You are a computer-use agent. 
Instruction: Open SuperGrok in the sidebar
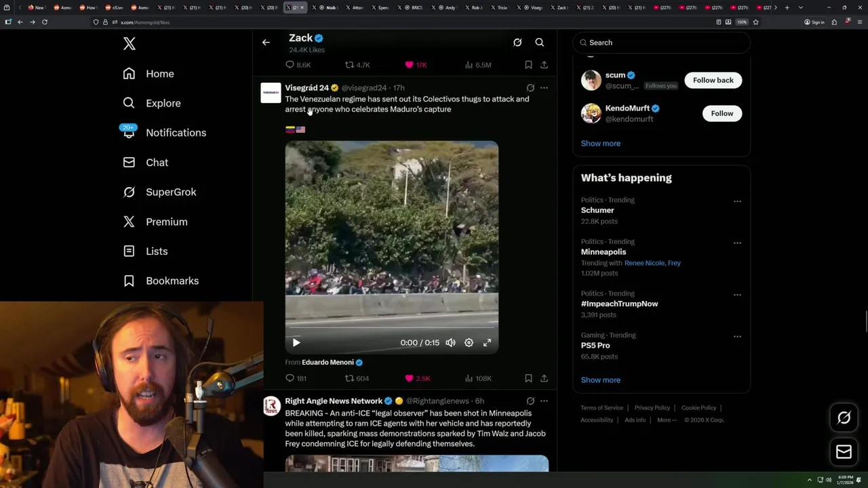pos(160,192)
